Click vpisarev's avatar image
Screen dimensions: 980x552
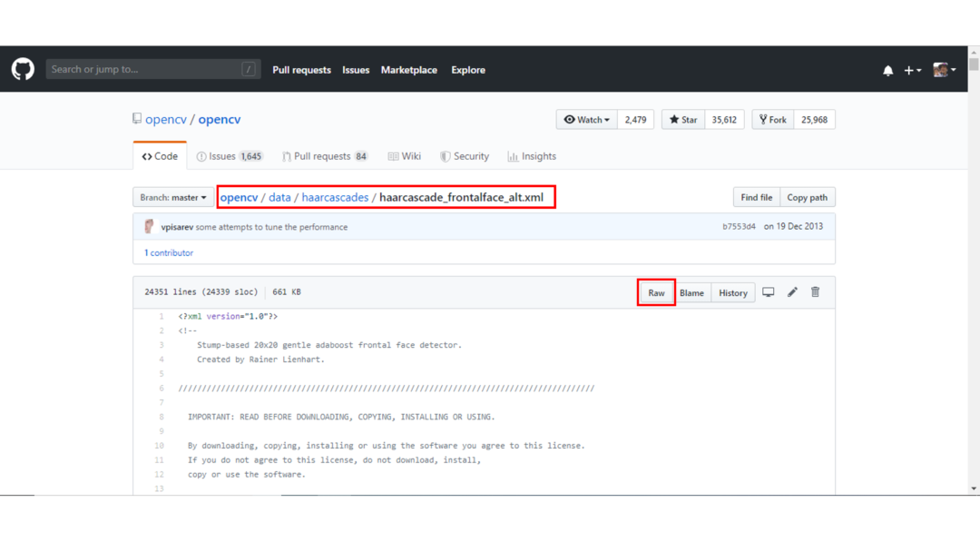click(150, 226)
